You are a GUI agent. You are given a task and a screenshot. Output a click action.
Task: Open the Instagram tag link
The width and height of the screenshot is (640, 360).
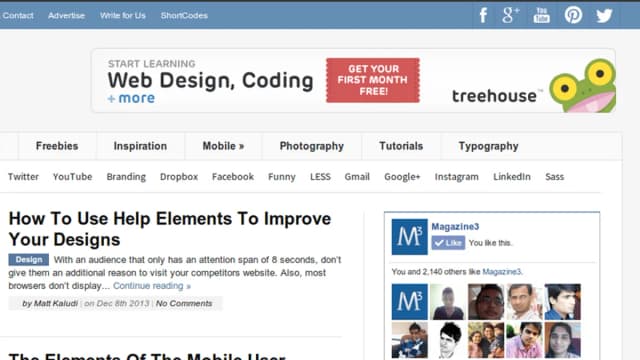point(456,177)
